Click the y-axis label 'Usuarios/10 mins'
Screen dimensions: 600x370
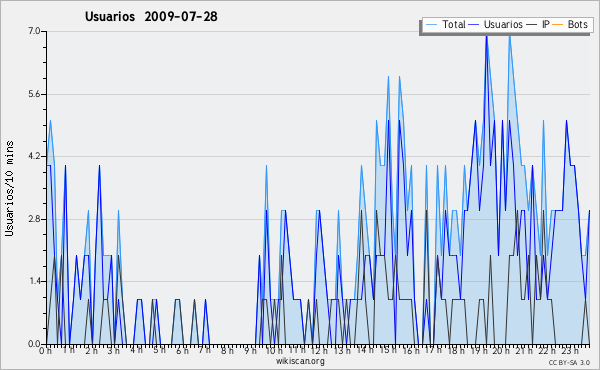9,188
